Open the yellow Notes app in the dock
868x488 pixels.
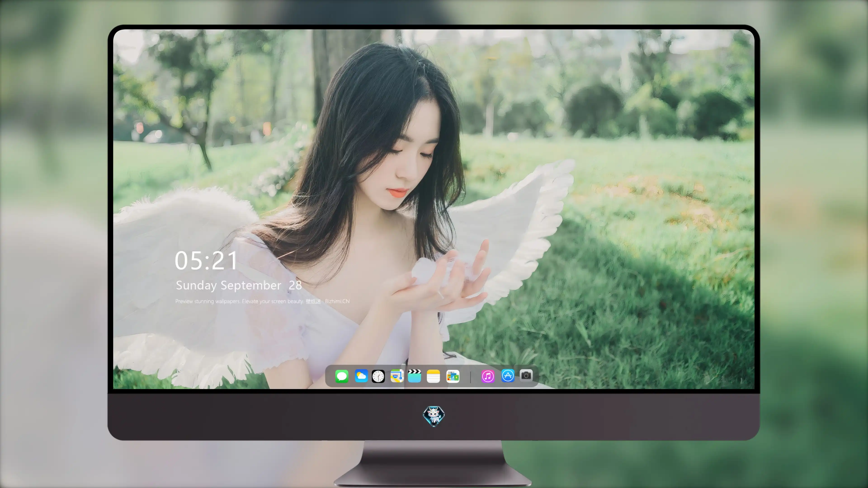tap(433, 376)
